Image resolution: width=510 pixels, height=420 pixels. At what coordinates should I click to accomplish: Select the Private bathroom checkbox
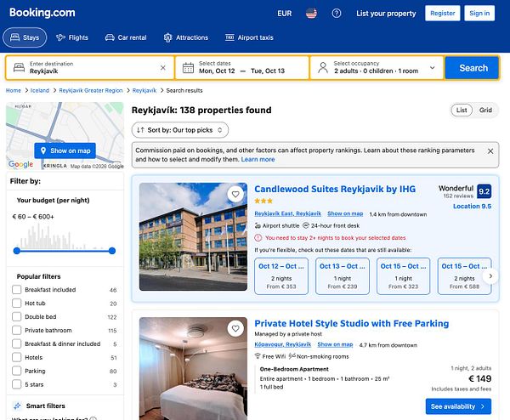(x=17, y=330)
